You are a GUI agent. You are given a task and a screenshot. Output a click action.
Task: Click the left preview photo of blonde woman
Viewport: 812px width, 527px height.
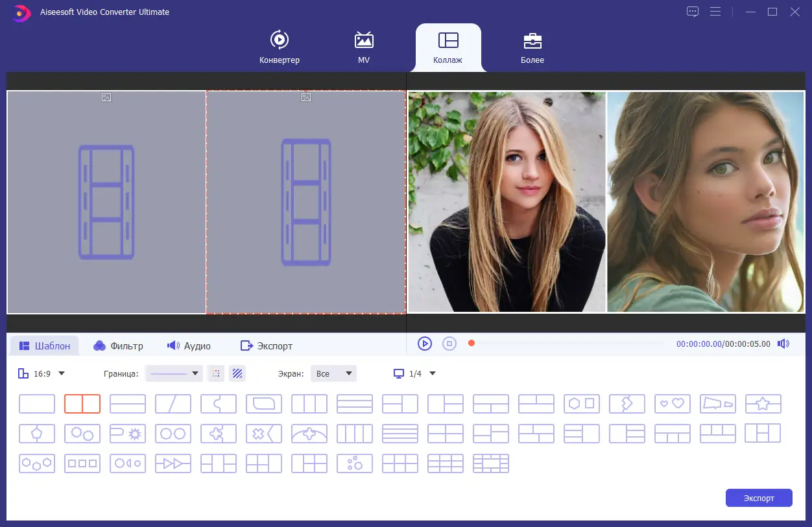click(507, 202)
